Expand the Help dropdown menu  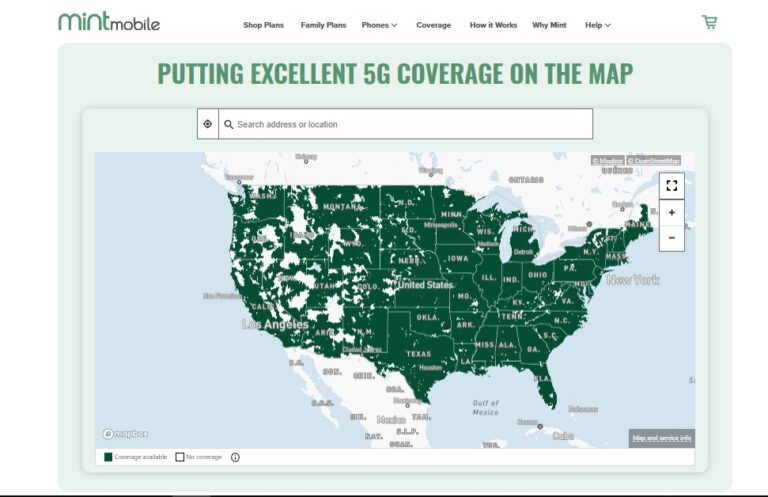(x=598, y=25)
